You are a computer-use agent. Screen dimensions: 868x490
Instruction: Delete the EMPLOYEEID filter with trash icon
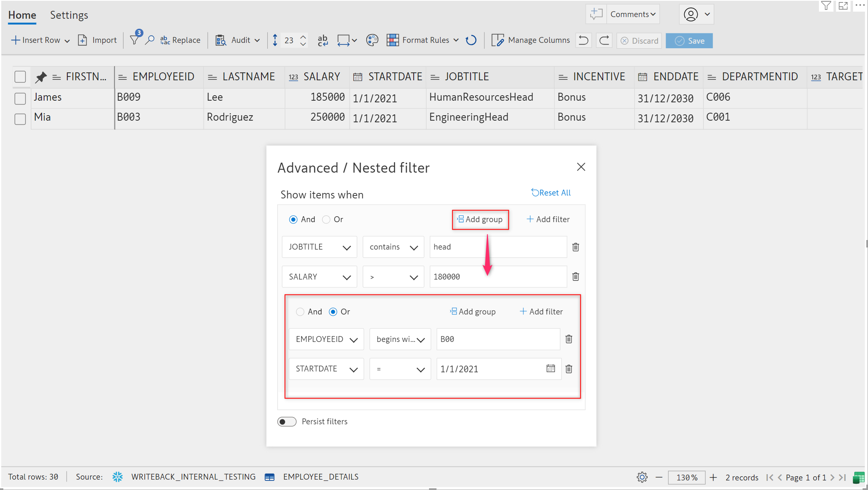(569, 339)
